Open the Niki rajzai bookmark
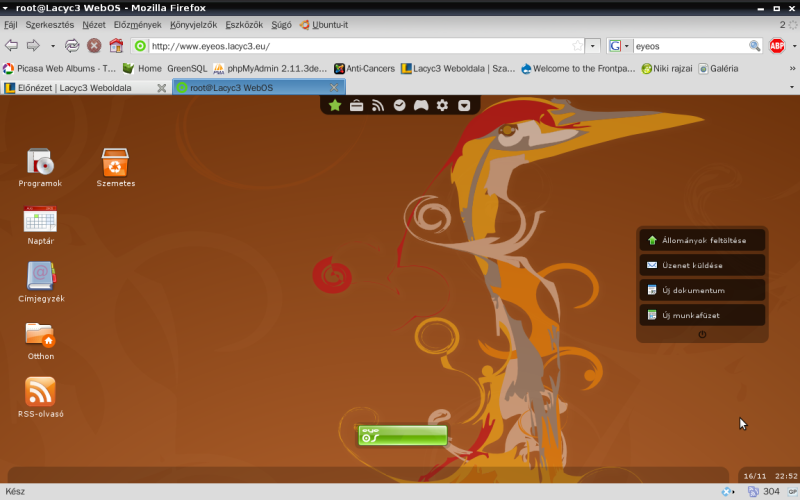 click(x=667, y=68)
